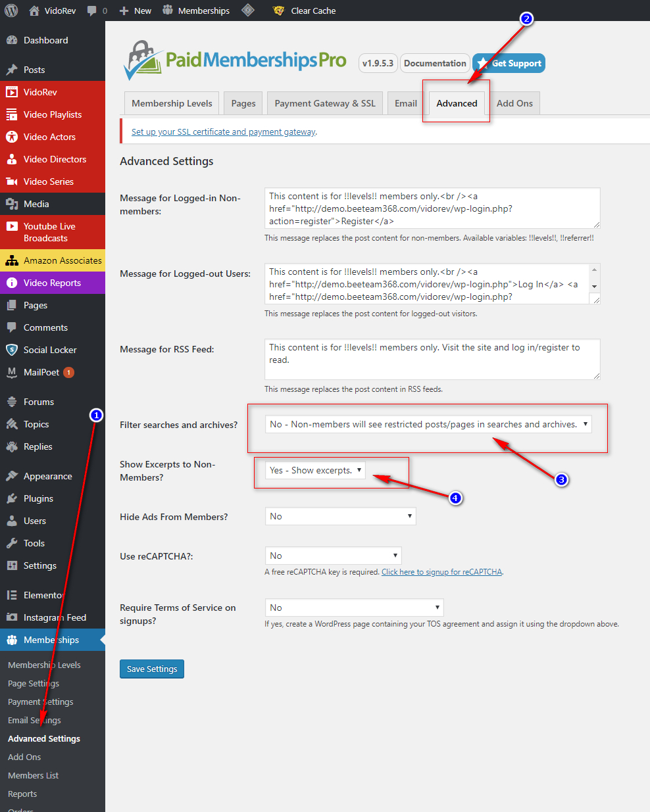Image resolution: width=650 pixels, height=812 pixels.
Task: Click the Amazon Associates sidebar icon
Action: [x=12, y=260]
